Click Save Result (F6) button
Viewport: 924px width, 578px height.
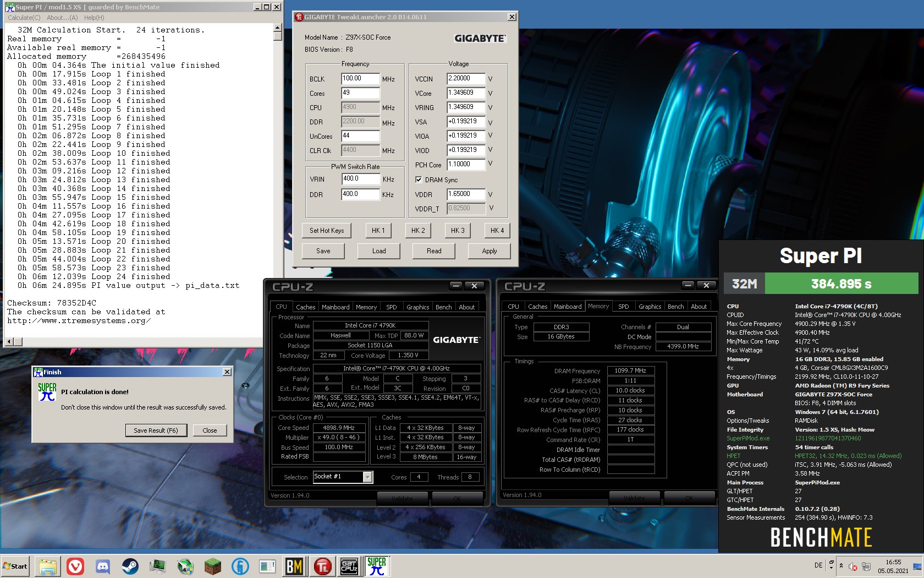[x=156, y=430]
